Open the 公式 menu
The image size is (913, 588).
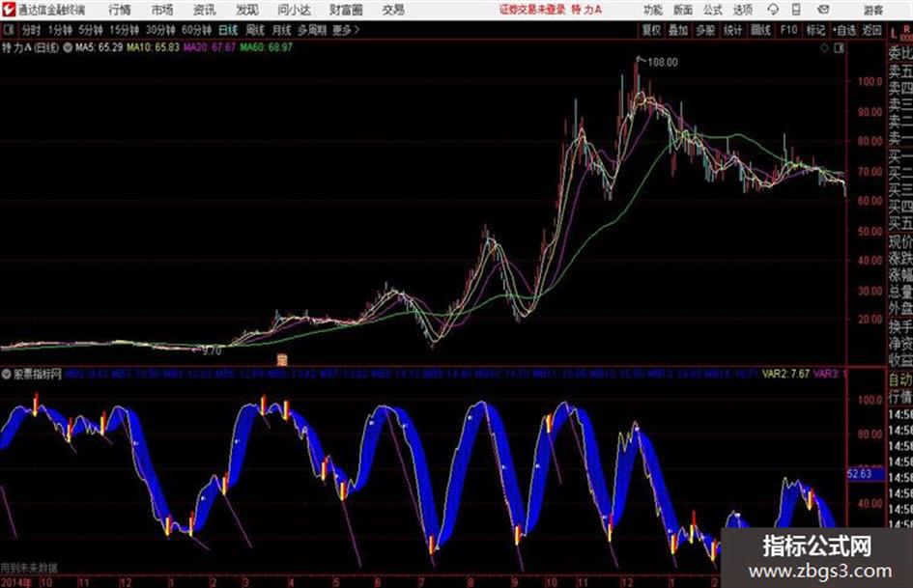coord(712,10)
